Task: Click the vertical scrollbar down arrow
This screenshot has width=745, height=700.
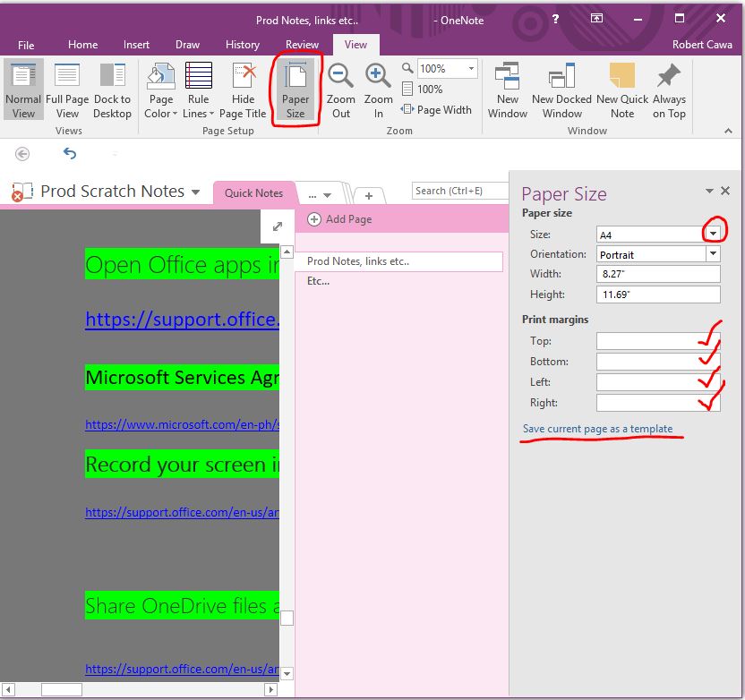Action: pyautogui.click(x=287, y=673)
